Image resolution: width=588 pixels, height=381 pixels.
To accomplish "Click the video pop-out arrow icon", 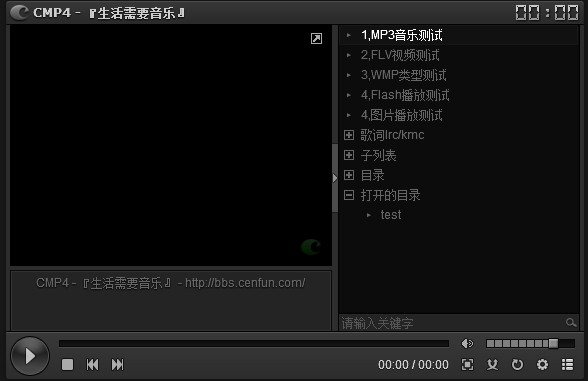I will coord(316,38).
